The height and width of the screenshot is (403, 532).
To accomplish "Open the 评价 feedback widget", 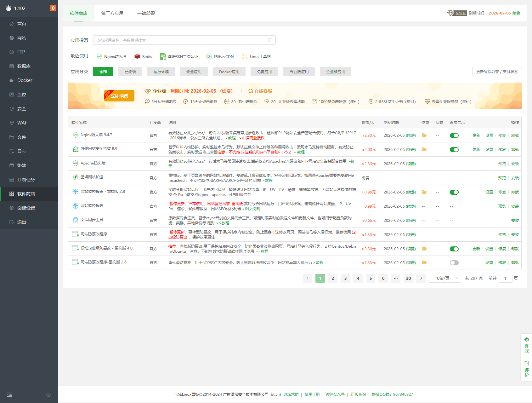I will [527, 369].
